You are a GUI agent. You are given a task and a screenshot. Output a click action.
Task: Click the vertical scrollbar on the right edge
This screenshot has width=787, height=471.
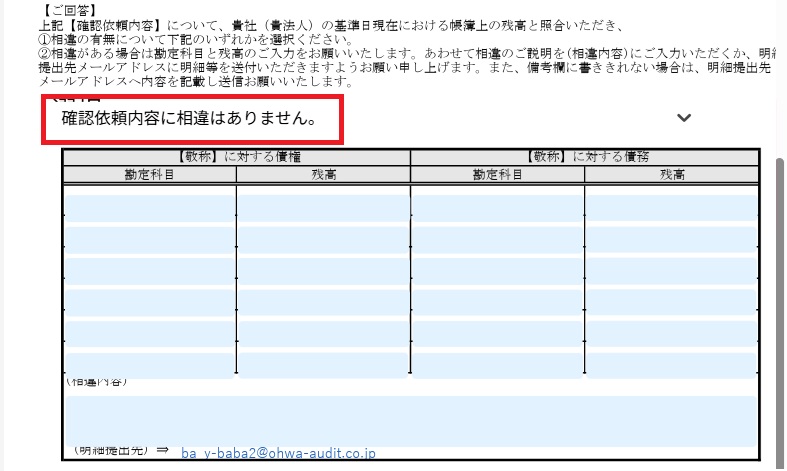tap(780, 300)
